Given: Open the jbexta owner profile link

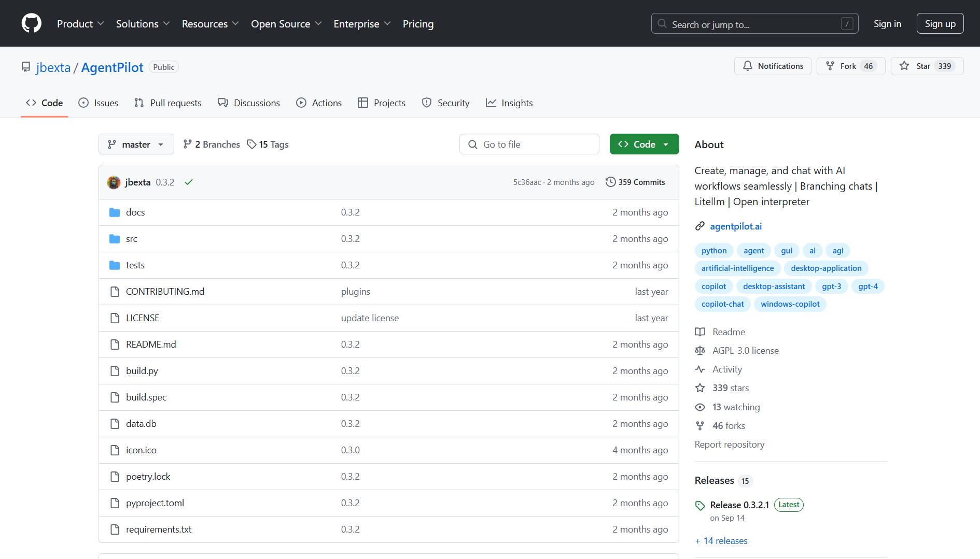Looking at the screenshot, I should click(53, 67).
